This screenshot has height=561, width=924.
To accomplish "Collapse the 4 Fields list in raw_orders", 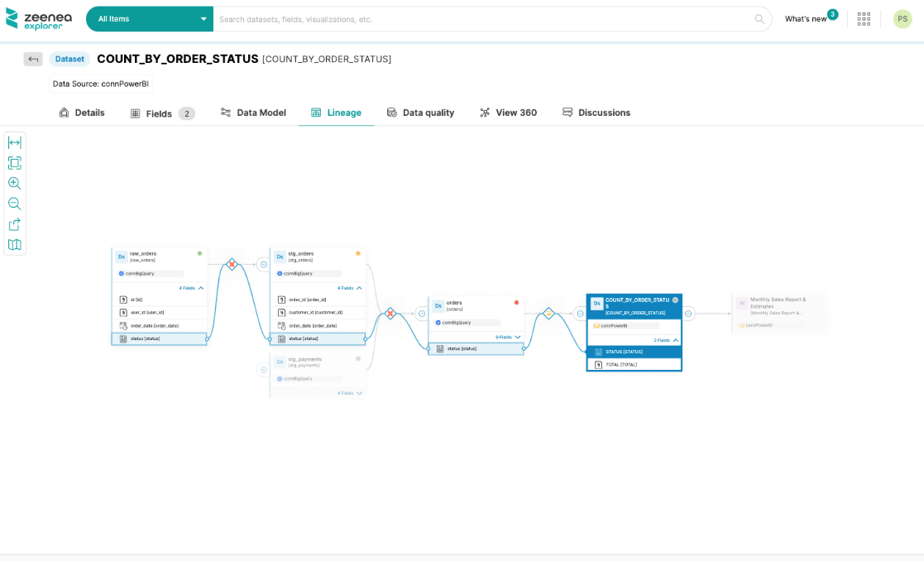I will pos(191,288).
